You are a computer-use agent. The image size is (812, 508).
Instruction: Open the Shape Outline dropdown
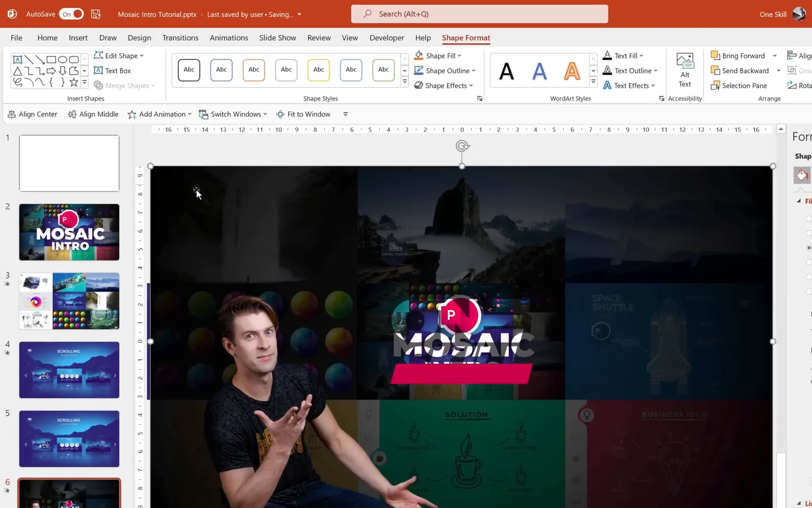(x=445, y=71)
